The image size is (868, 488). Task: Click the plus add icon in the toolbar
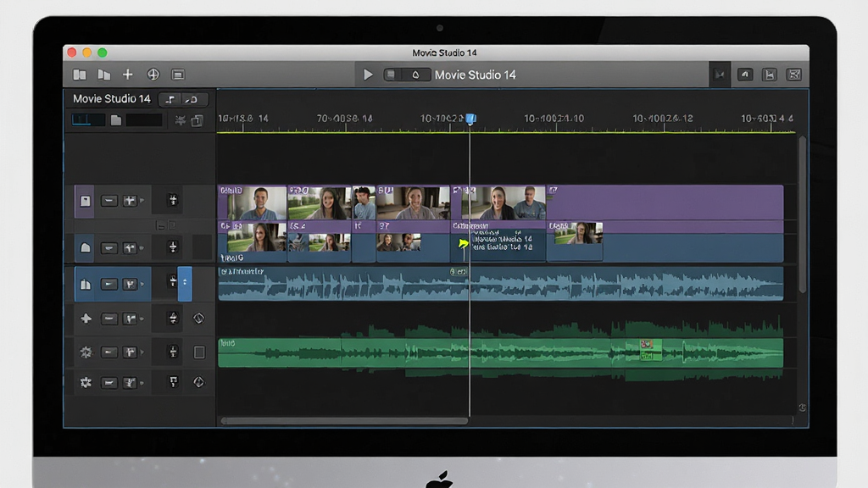[128, 75]
